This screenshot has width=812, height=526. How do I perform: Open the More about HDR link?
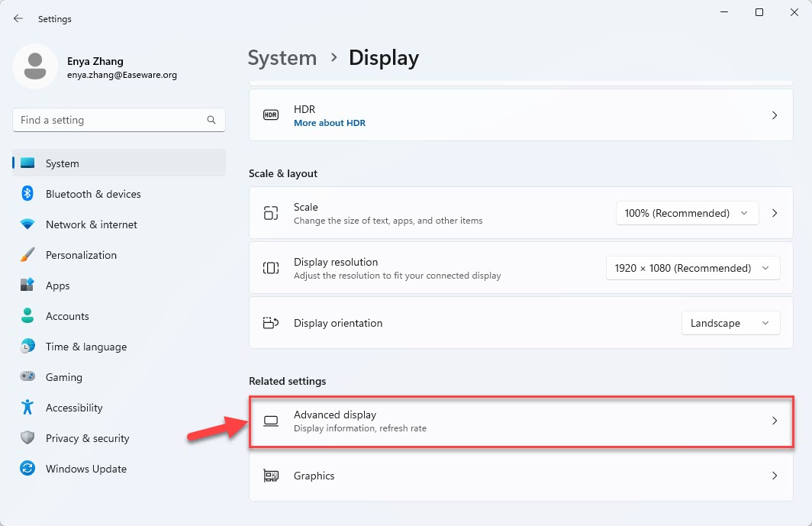(330, 123)
